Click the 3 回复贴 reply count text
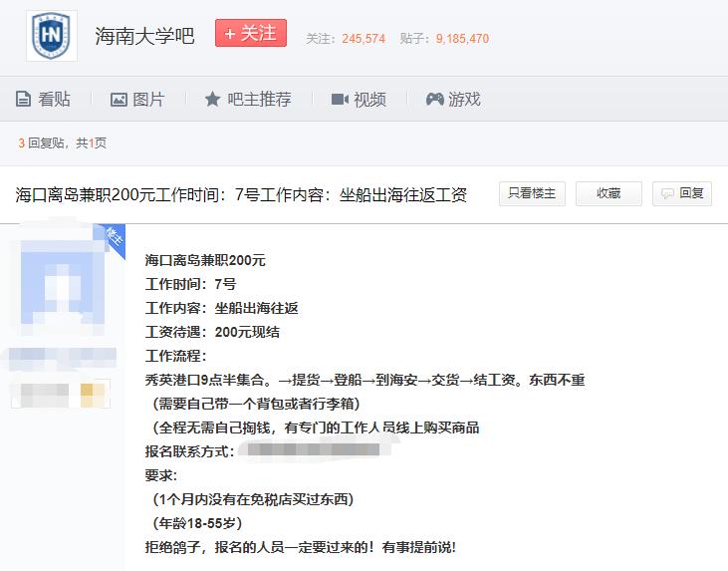This screenshot has height=571, width=728. point(41,143)
